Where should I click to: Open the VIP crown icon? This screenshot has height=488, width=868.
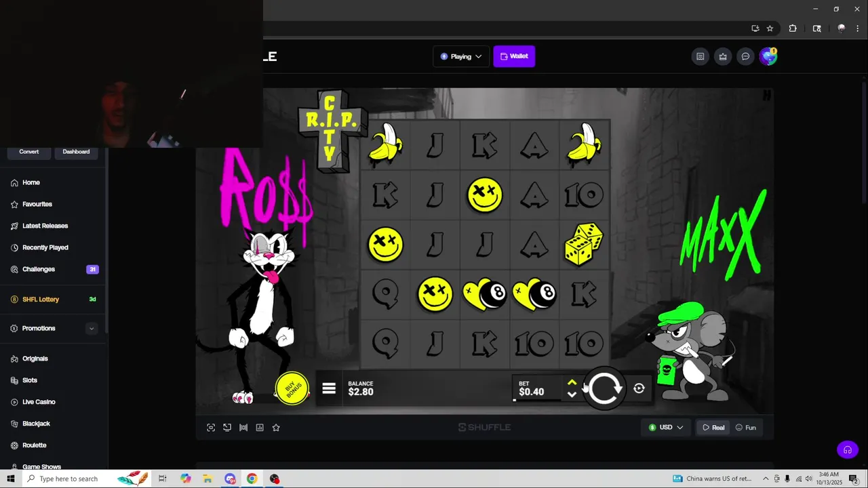(723, 56)
